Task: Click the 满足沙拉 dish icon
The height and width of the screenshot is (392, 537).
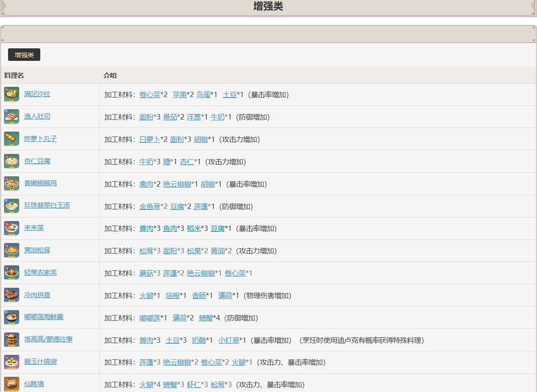Action: coord(12,94)
